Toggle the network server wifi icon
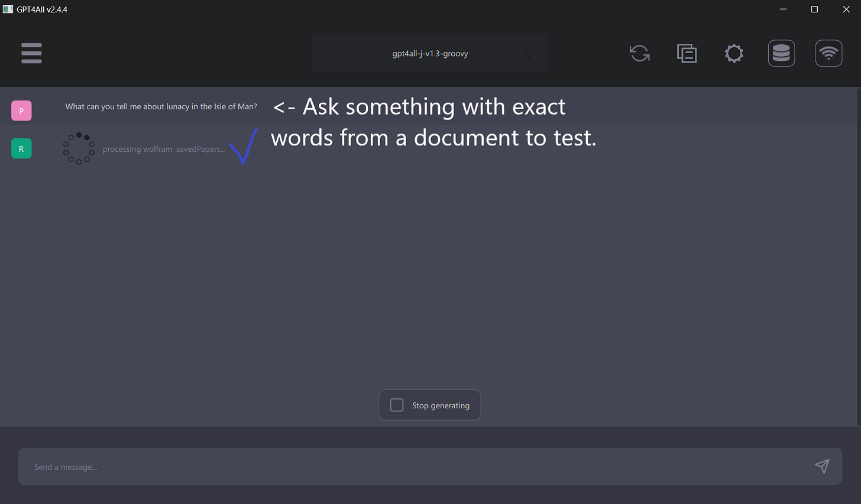The image size is (861, 504). click(828, 53)
